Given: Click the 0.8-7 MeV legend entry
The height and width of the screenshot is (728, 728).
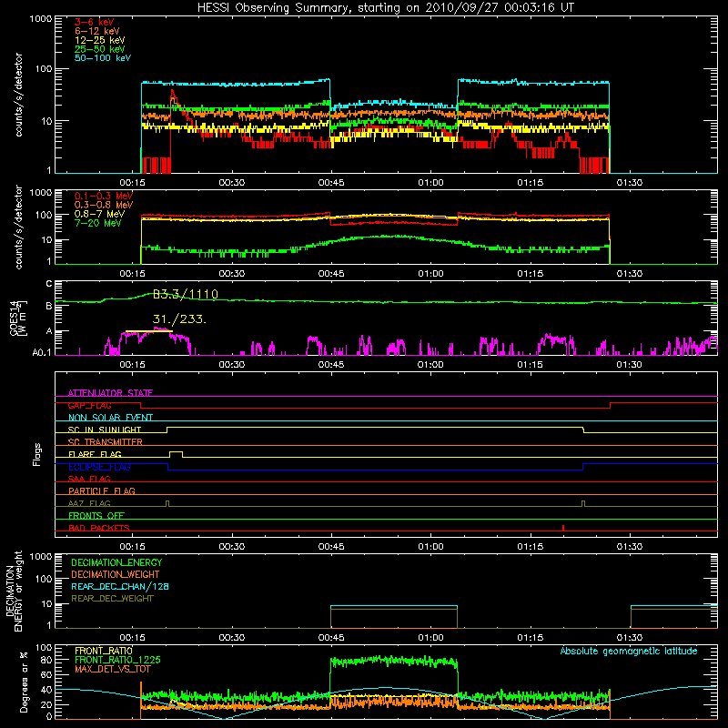Looking at the screenshot, I should [x=99, y=214].
